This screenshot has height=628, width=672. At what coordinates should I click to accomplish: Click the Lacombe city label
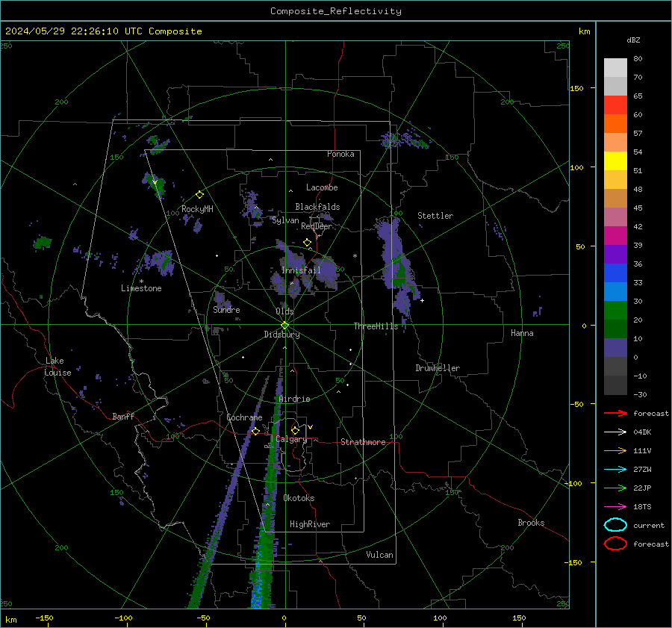coord(322,187)
